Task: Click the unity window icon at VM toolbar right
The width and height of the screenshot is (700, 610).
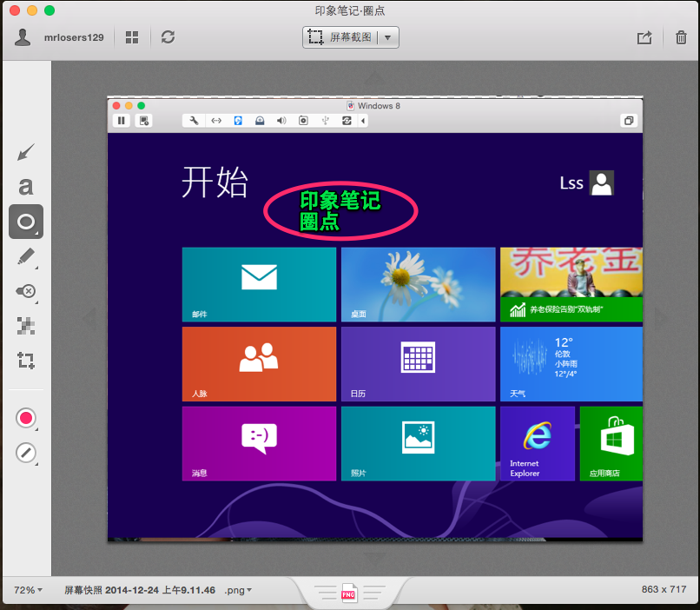Action: point(629,121)
